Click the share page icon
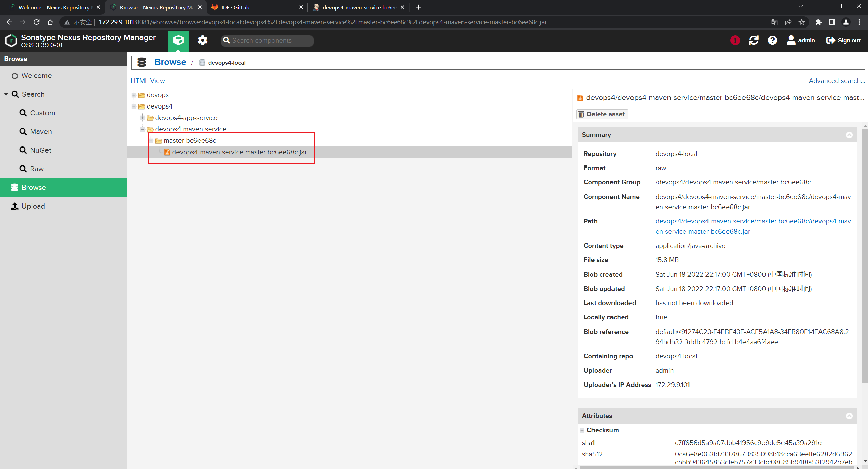This screenshot has height=469, width=868. coord(788,22)
